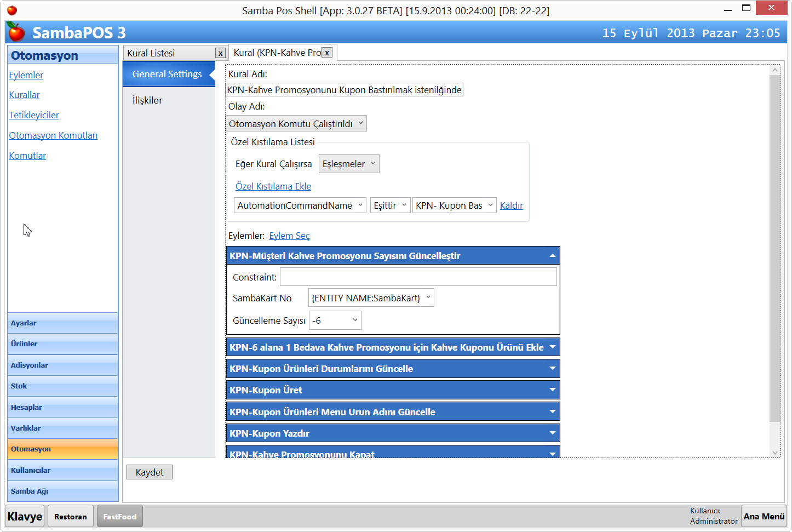Click the Kaldır link
This screenshot has height=532, width=792.
(x=511, y=205)
